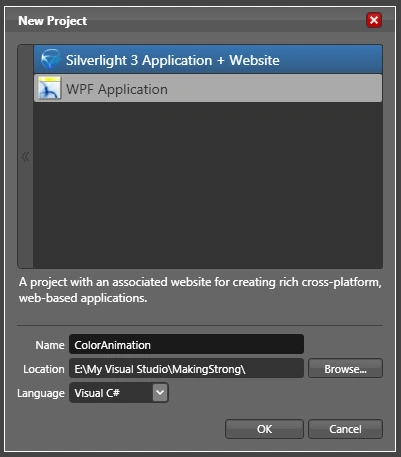401x457 pixels.
Task: Confirm the new project with OK
Action: [264, 429]
